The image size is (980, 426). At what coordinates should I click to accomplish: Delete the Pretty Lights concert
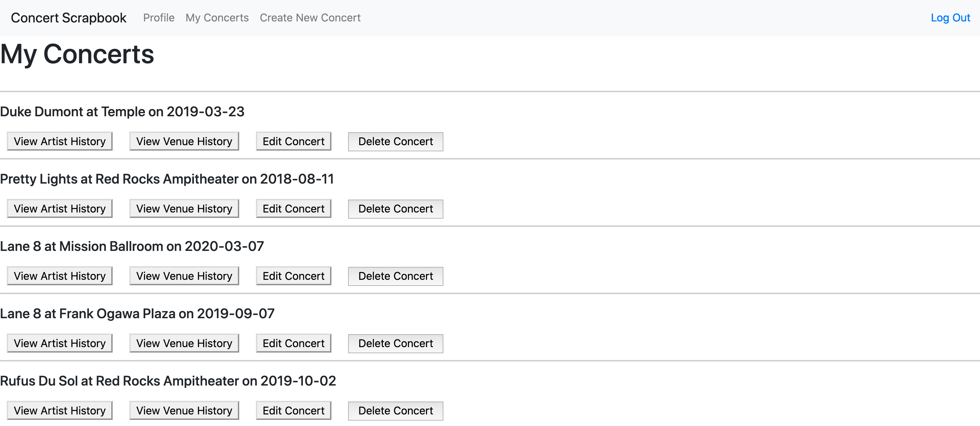click(395, 209)
